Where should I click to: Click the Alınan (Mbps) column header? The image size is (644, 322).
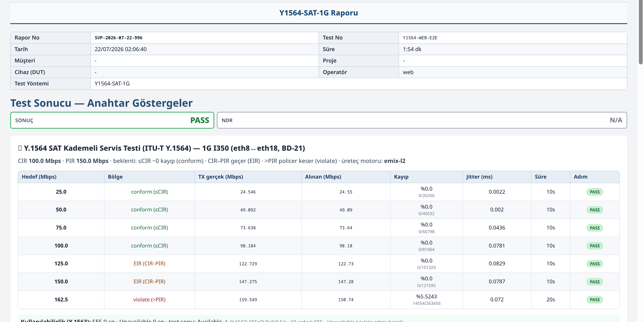point(346,177)
